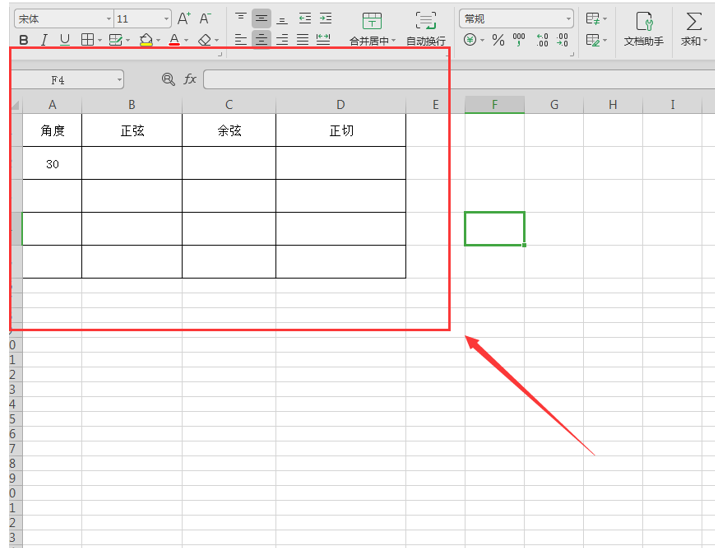Decrease decimal places icon
This screenshot has width=715, height=548.
tap(562, 40)
